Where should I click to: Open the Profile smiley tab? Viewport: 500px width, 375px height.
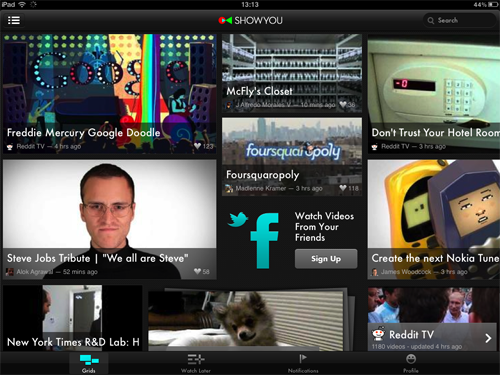point(411,363)
